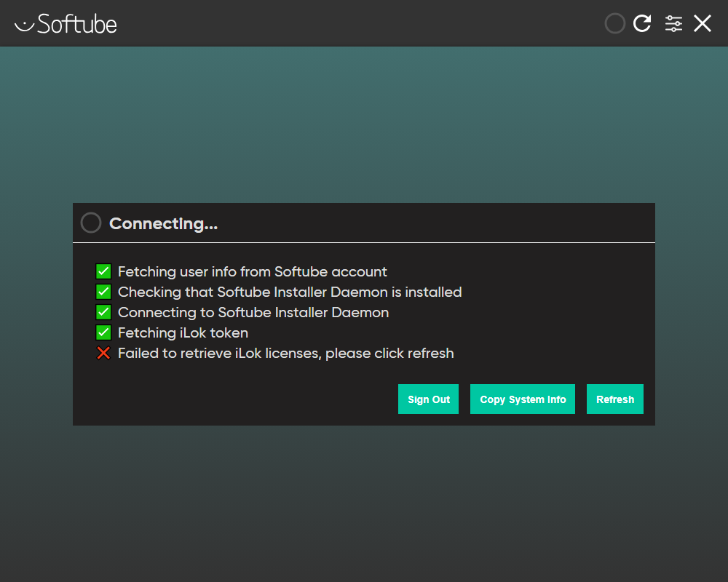Select the Failed to retrieve iLok licenses message
The width and height of the screenshot is (728, 582).
click(x=285, y=354)
